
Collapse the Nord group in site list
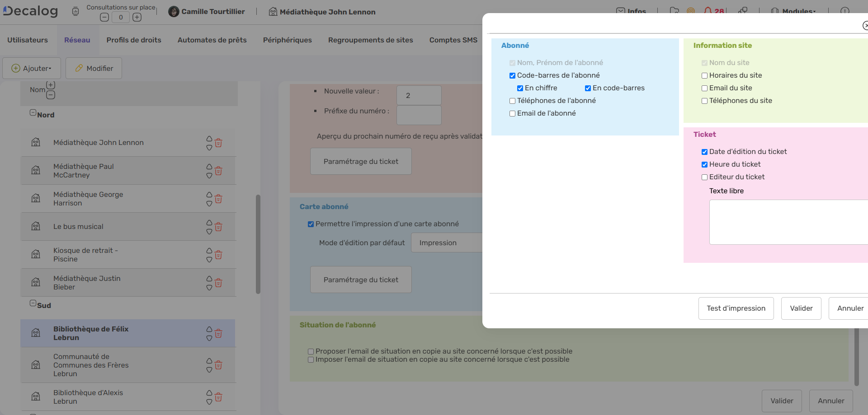[x=33, y=112]
